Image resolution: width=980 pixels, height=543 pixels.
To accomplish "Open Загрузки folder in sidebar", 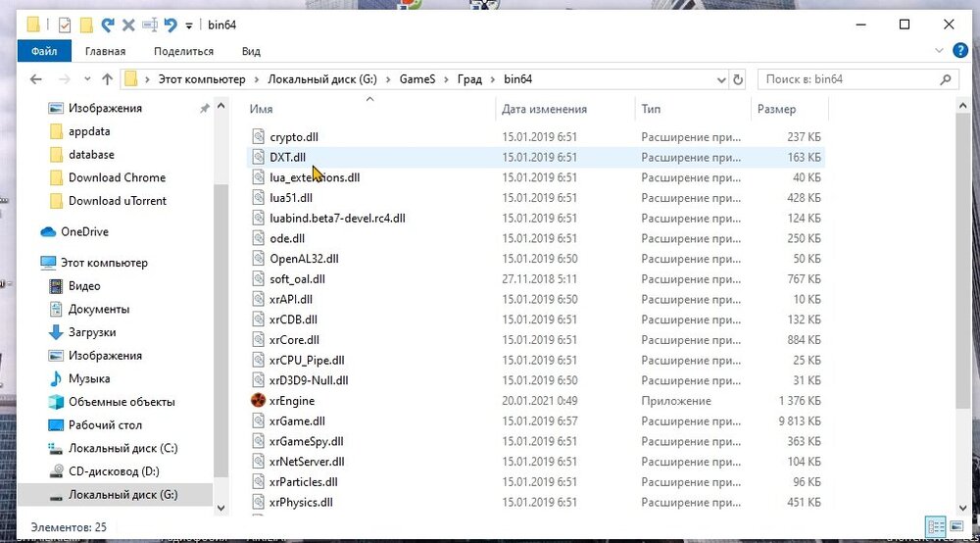I will pos(92,332).
